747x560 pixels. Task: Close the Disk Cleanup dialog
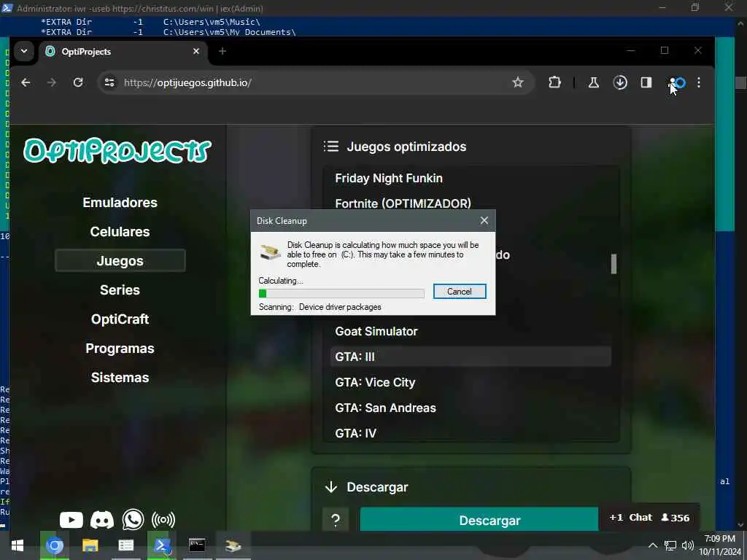(484, 220)
